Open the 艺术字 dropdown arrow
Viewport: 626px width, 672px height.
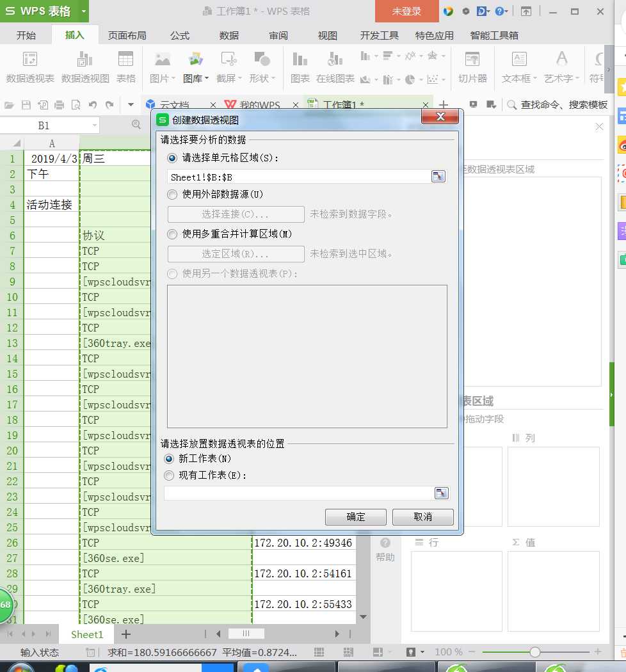[577, 79]
